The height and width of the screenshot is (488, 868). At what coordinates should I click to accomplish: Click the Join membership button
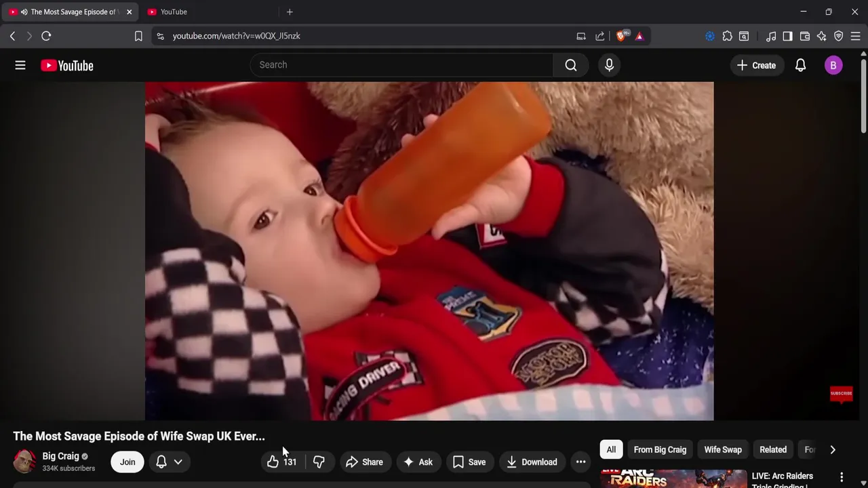(x=127, y=462)
